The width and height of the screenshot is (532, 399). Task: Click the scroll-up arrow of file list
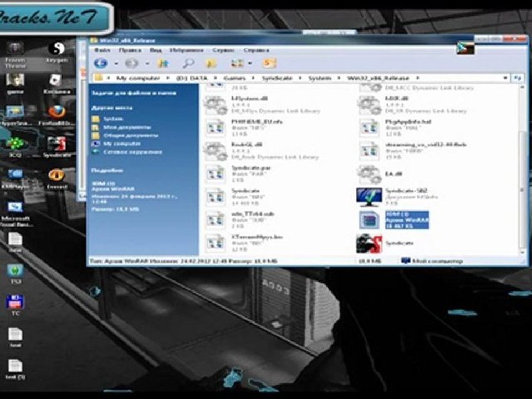click(522, 88)
